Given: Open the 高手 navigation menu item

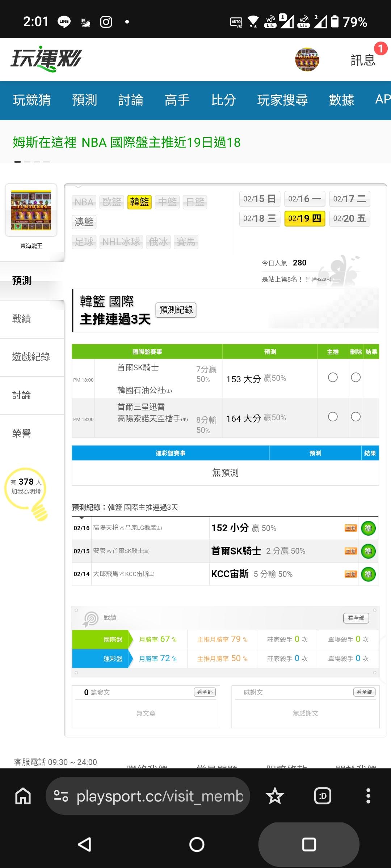Looking at the screenshot, I should point(177,100).
